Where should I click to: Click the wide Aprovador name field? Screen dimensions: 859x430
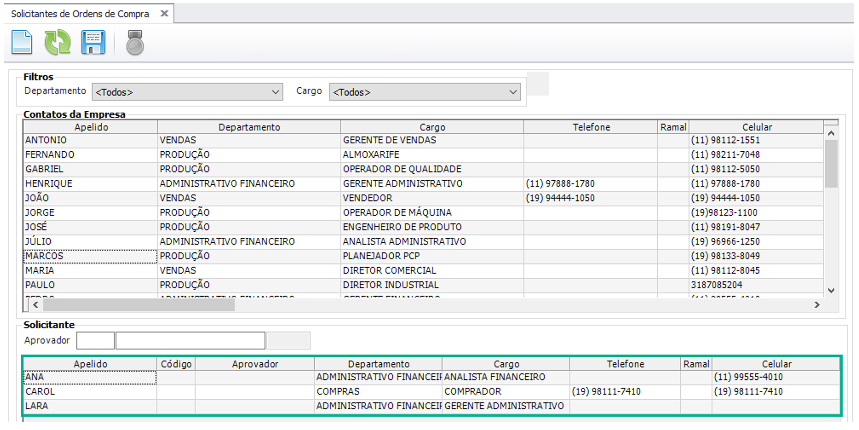click(x=190, y=340)
